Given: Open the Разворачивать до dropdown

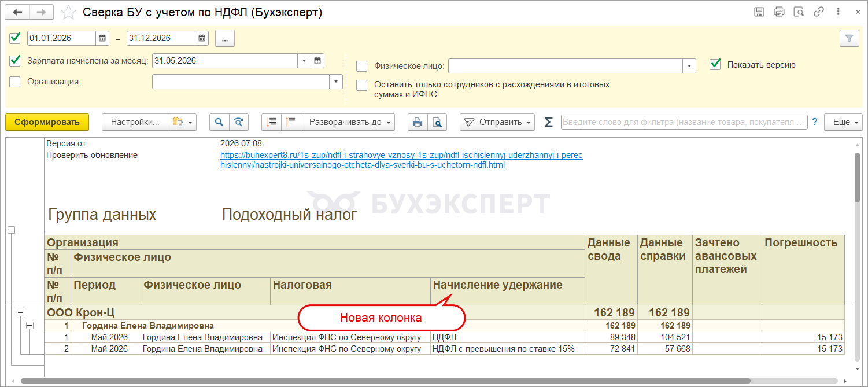Looking at the screenshot, I should 348,122.
